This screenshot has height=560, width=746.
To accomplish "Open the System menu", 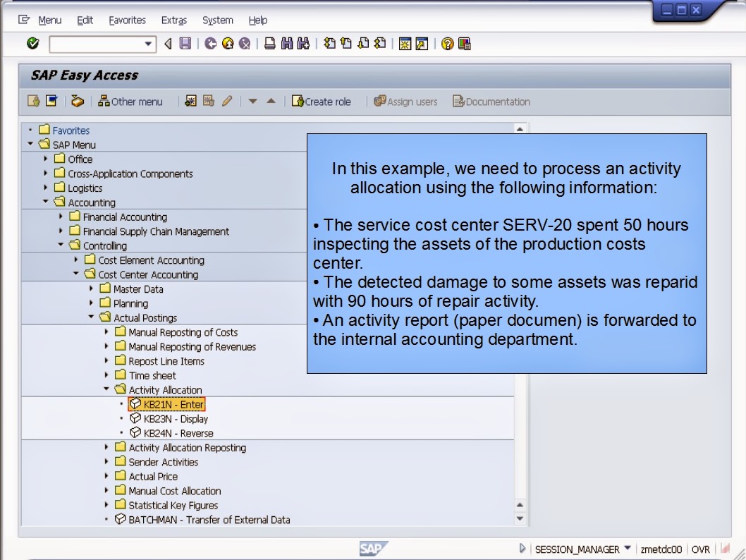I will pos(217,20).
